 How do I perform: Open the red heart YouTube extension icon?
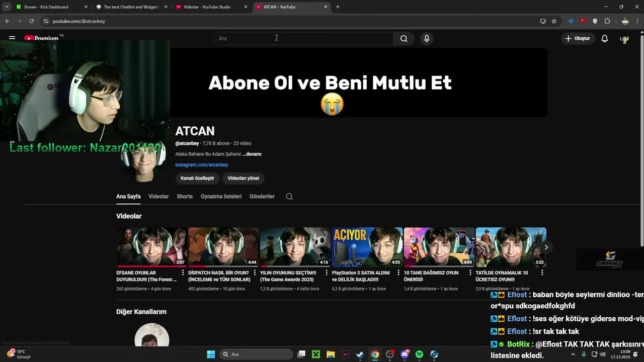(x=583, y=21)
